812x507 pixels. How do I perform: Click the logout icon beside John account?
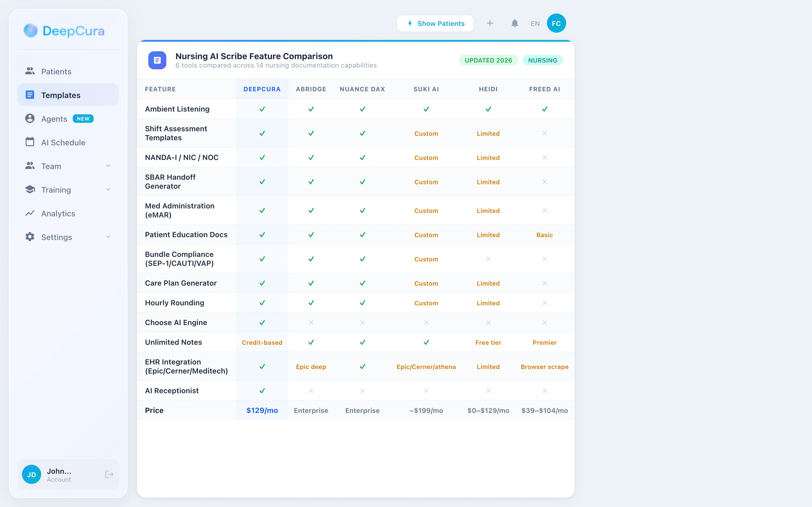click(x=109, y=474)
